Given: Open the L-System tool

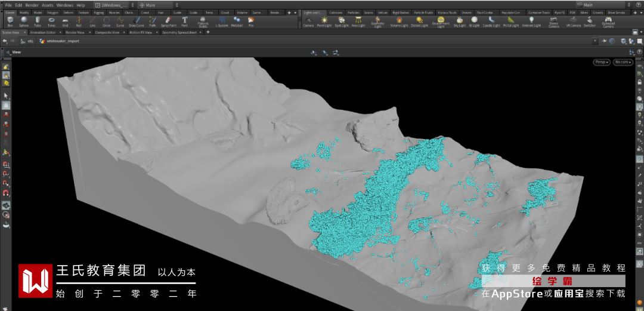Looking at the screenshot, I should (x=222, y=21).
